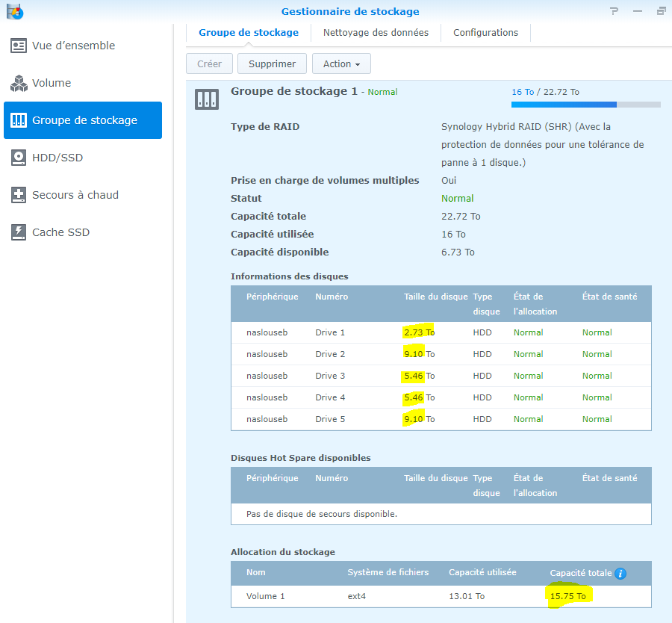
Task: Open the Configurations tab
Action: pyautogui.click(x=485, y=33)
